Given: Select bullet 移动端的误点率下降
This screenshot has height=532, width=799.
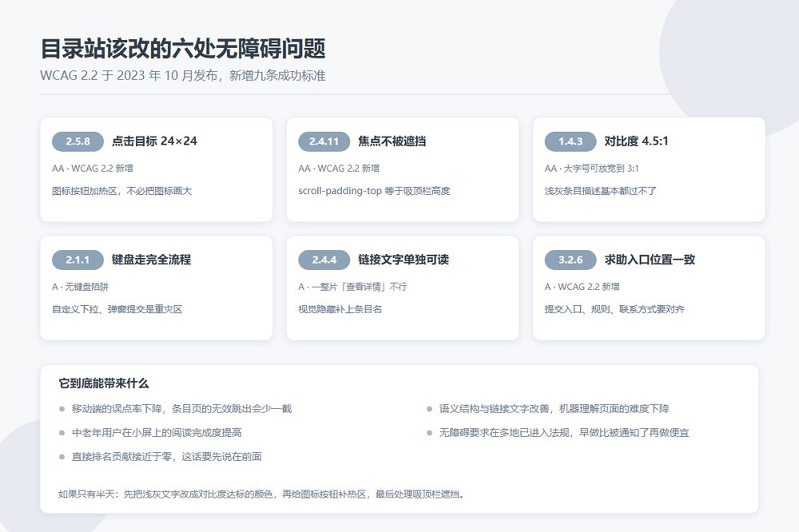Looking at the screenshot, I should pos(117,409).
